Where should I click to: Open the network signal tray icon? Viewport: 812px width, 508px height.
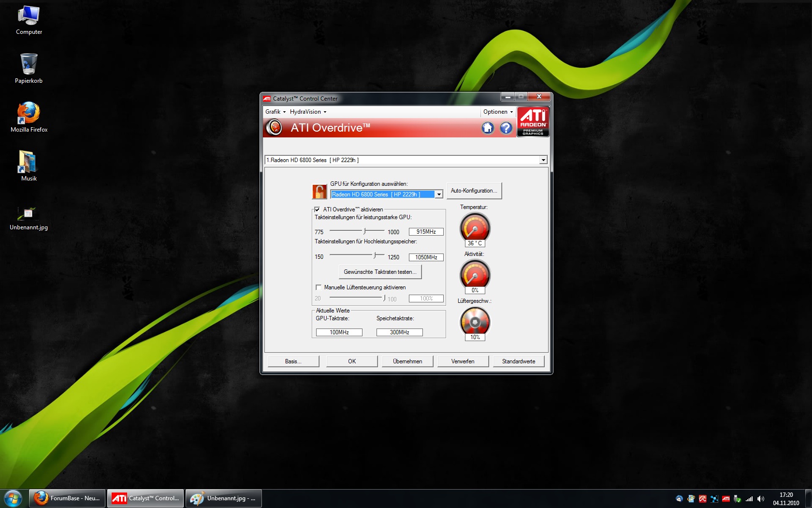[749, 499]
